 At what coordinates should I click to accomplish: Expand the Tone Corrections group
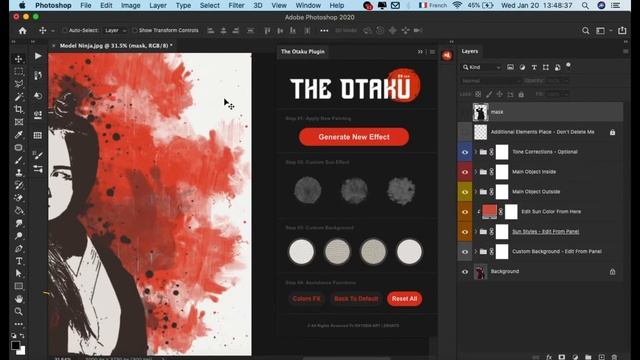476,152
